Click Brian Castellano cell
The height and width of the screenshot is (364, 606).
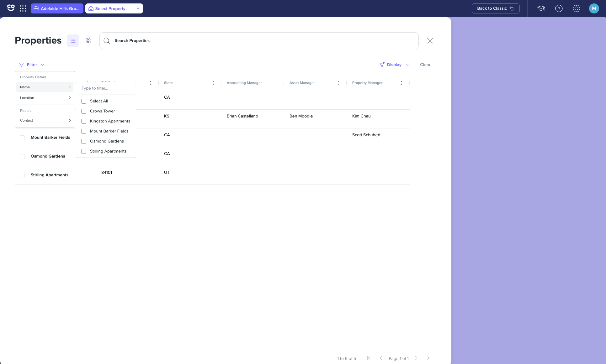coord(242,116)
